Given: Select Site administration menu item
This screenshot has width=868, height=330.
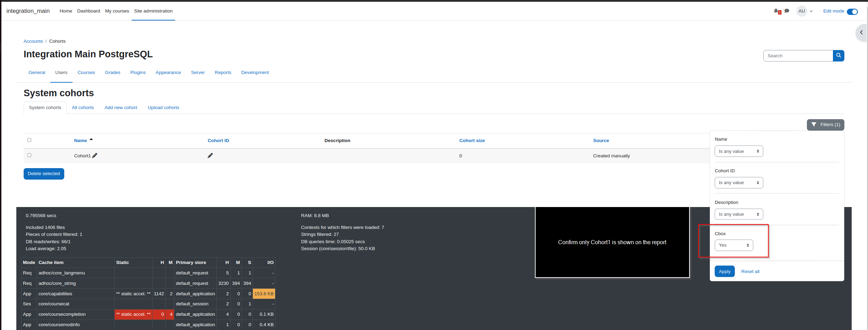Looking at the screenshot, I should pyautogui.click(x=153, y=11).
